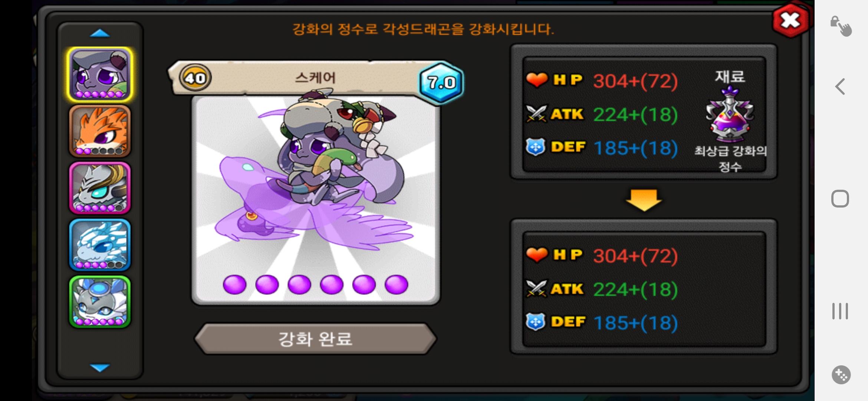
Task: Tap the Android back arrow
Action: point(840,87)
